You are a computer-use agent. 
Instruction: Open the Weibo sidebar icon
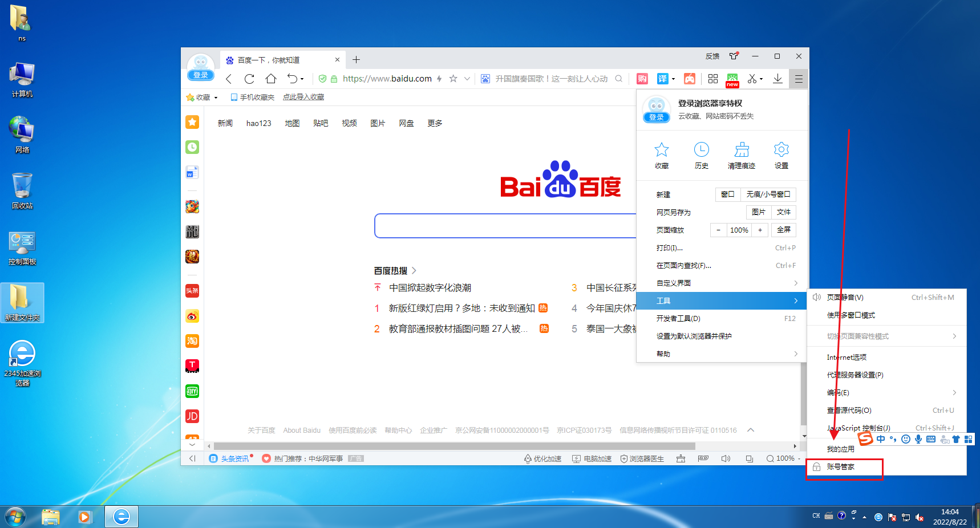tap(192, 316)
